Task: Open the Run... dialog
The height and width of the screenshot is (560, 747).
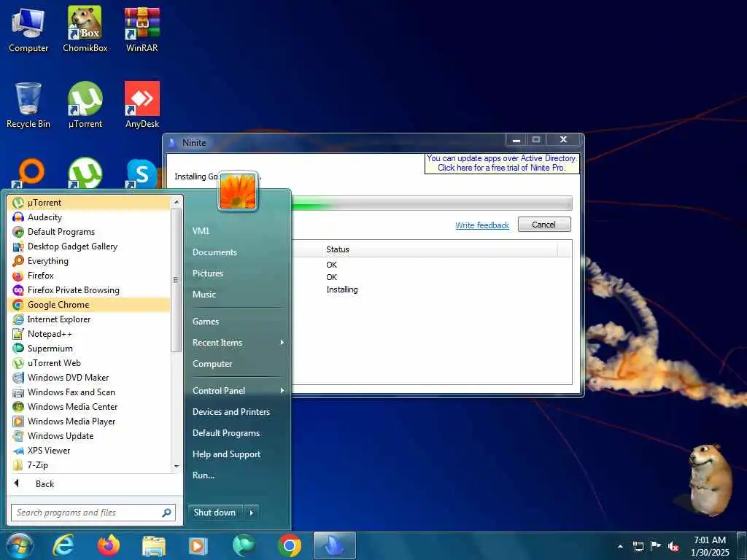Action: point(239,475)
